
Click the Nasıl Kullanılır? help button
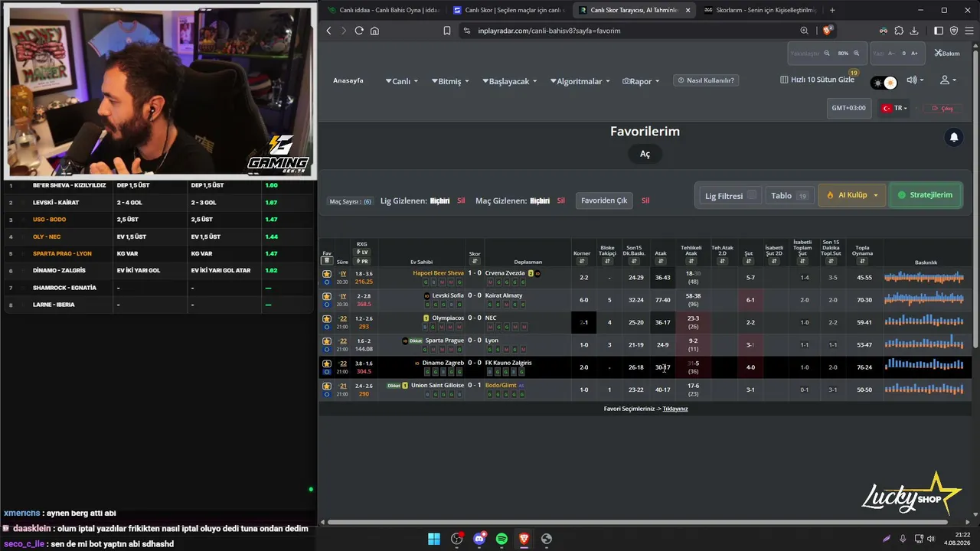704,80
